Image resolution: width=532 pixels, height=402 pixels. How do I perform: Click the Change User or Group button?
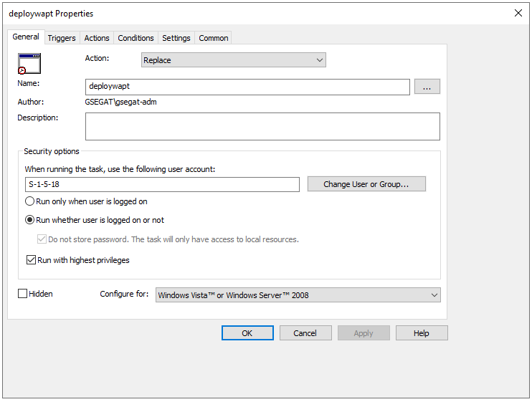(x=366, y=184)
